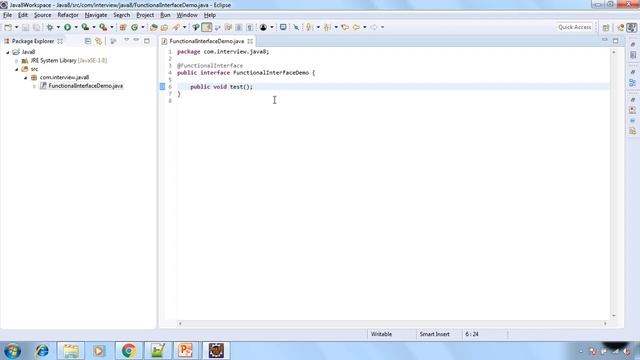Click the Previous Annotation toolbar icon

(x=327, y=27)
